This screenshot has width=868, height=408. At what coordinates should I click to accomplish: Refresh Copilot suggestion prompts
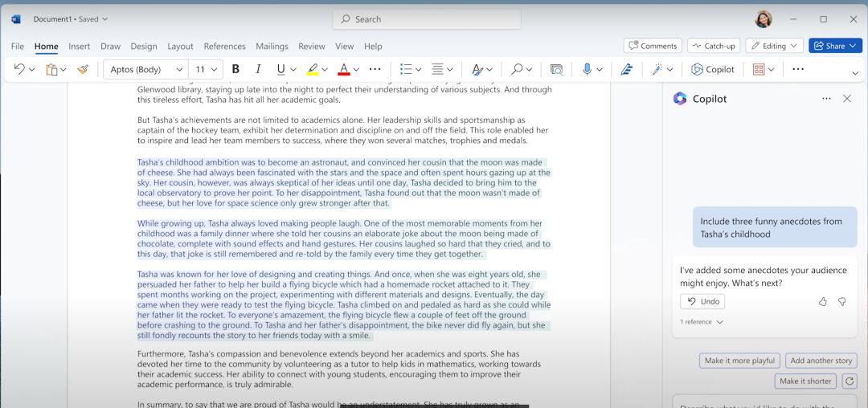click(x=850, y=381)
